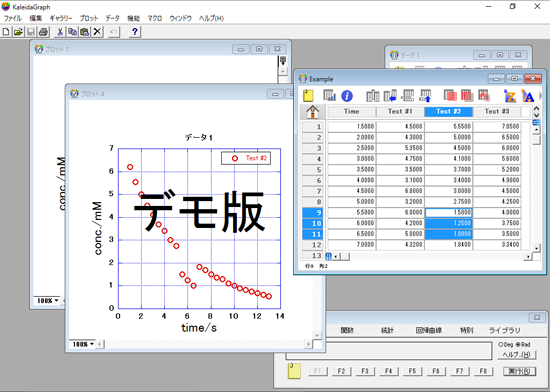Screen dimensions: 550x392
Task: Click the column icon with the blue left arrow
Action: point(390,96)
